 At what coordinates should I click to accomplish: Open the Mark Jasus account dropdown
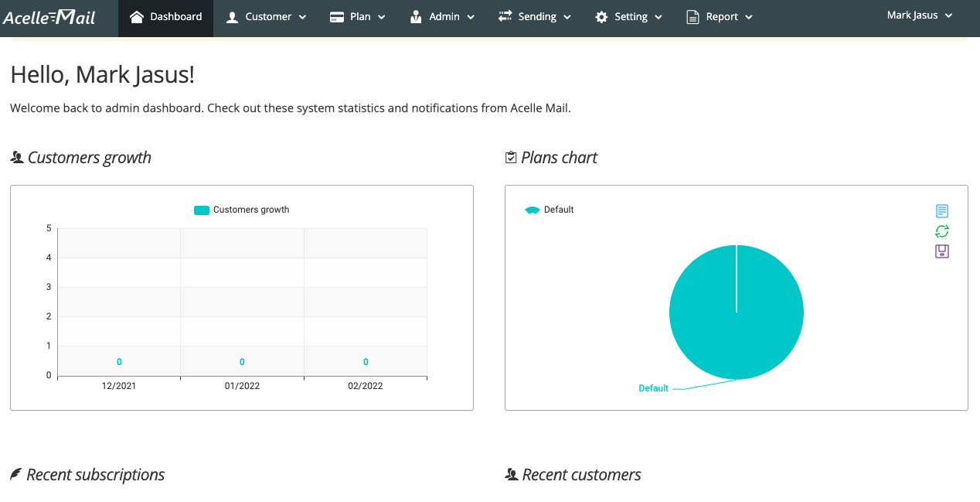coord(920,15)
